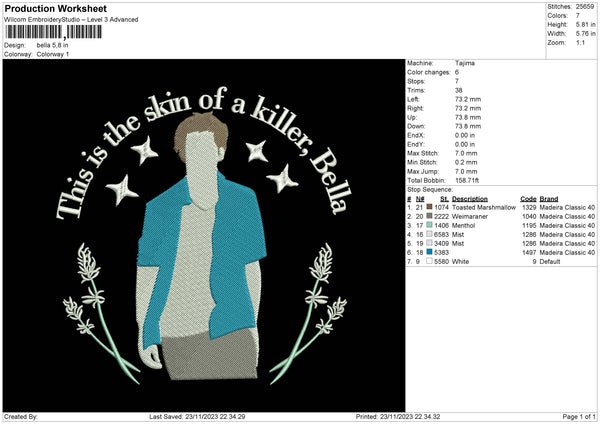The height and width of the screenshot is (424, 600).
Task: Click the color swatch for thread 3409
Action: pyautogui.click(x=429, y=243)
